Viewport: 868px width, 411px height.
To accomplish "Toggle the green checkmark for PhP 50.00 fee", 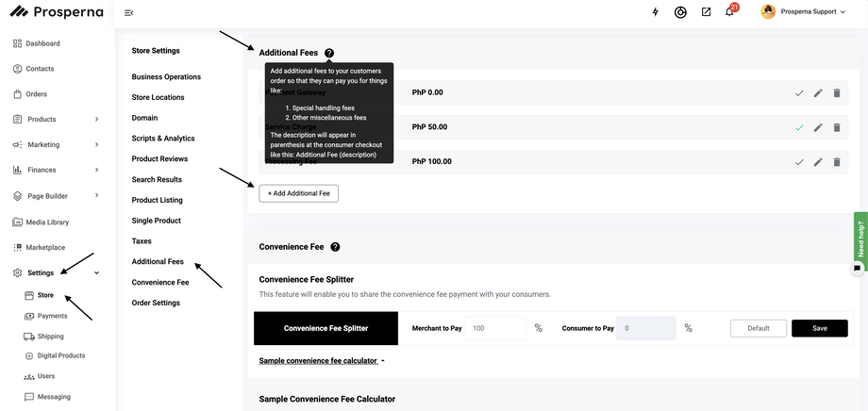I will coord(799,127).
